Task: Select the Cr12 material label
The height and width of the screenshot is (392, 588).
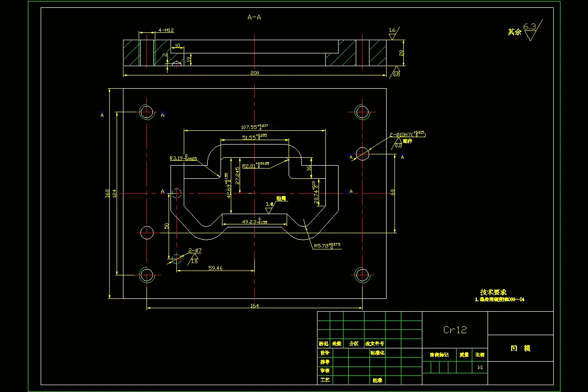Action: coord(455,330)
